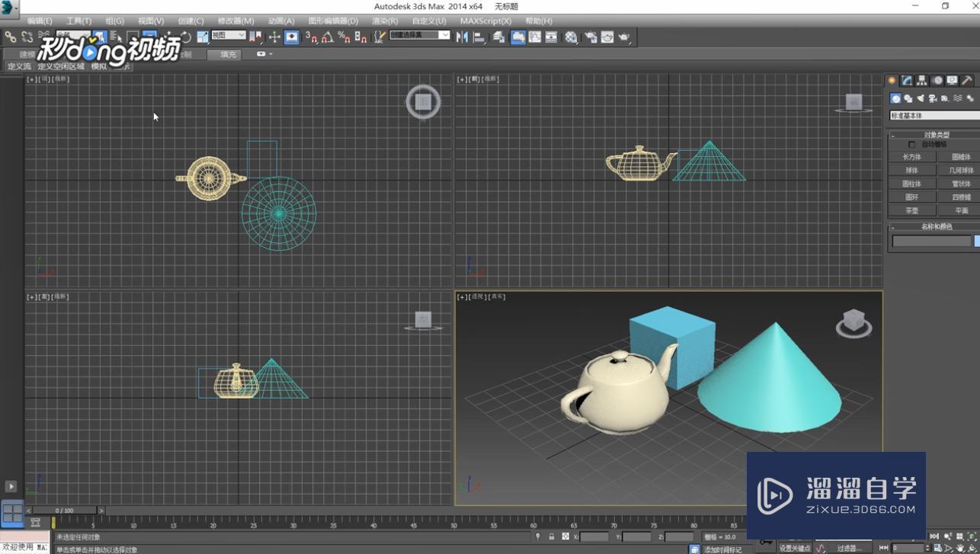Open the 渲染(R) menu

tap(385, 21)
